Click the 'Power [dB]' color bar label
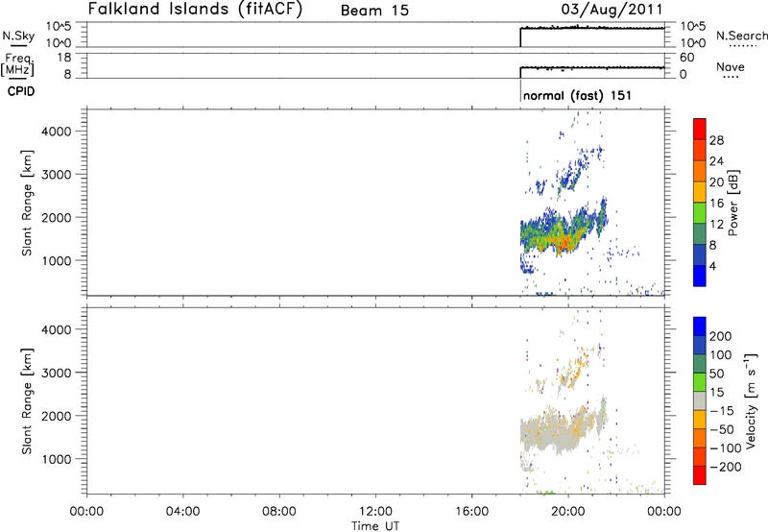Viewport: 768px width, 532px height. click(x=733, y=203)
